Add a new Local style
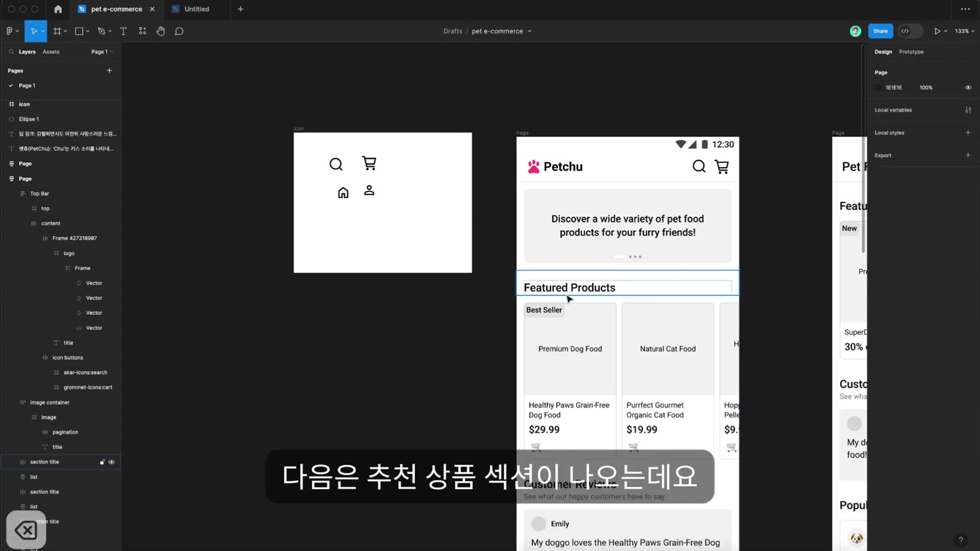Viewport: 980px width, 551px height. (x=968, y=133)
